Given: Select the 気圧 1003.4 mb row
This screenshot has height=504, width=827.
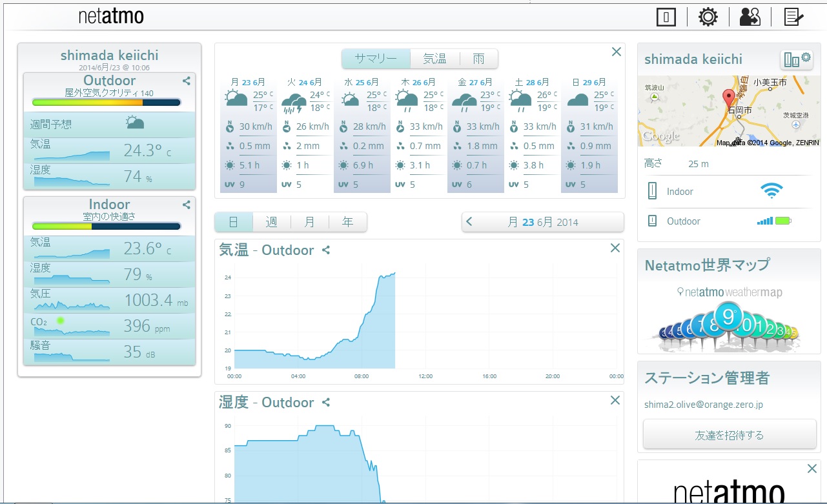Looking at the screenshot, I should [x=109, y=300].
